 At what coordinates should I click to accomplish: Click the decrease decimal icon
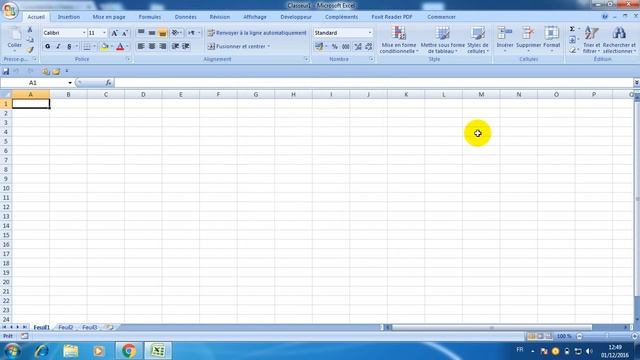pyautogui.click(x=368, y=47)
